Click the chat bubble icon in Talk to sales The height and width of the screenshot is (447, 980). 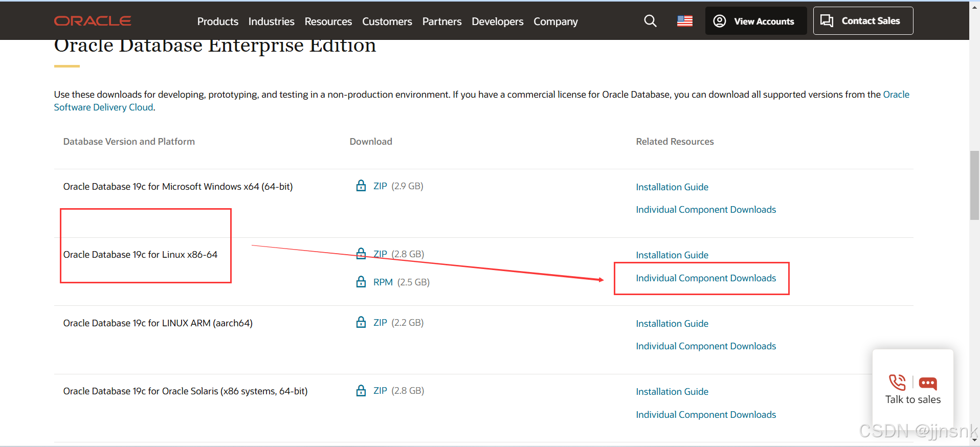pyautogui.click(x=928, y=383)
